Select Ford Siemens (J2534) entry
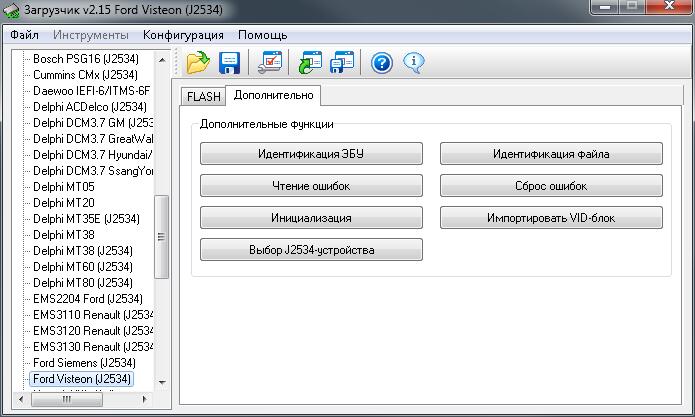 click(84, 362)
